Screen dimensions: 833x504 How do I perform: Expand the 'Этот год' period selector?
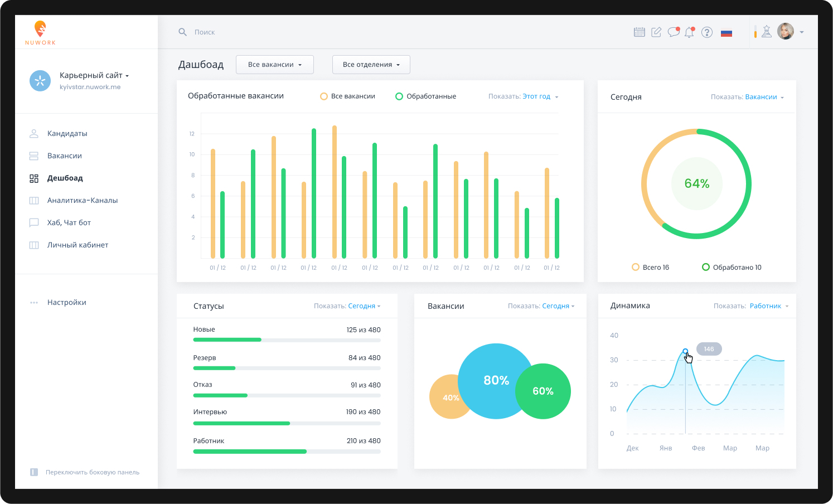(x=540, y=96)
